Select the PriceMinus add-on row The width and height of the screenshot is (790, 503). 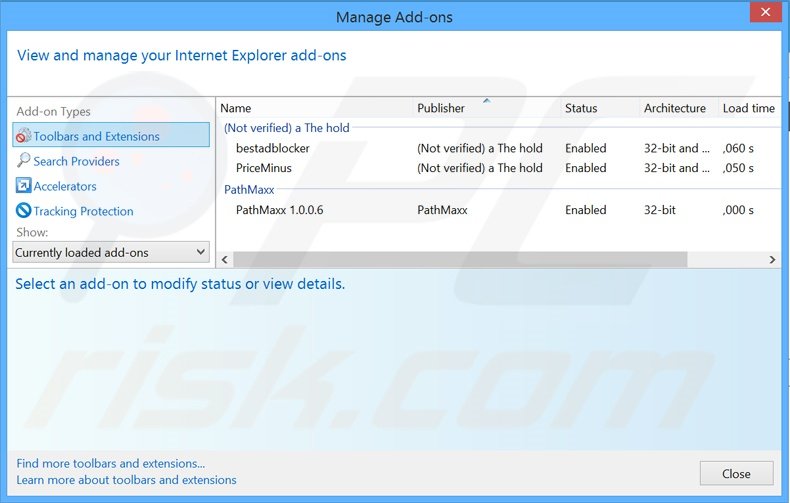pyautogui.click(x=499, y=168)
